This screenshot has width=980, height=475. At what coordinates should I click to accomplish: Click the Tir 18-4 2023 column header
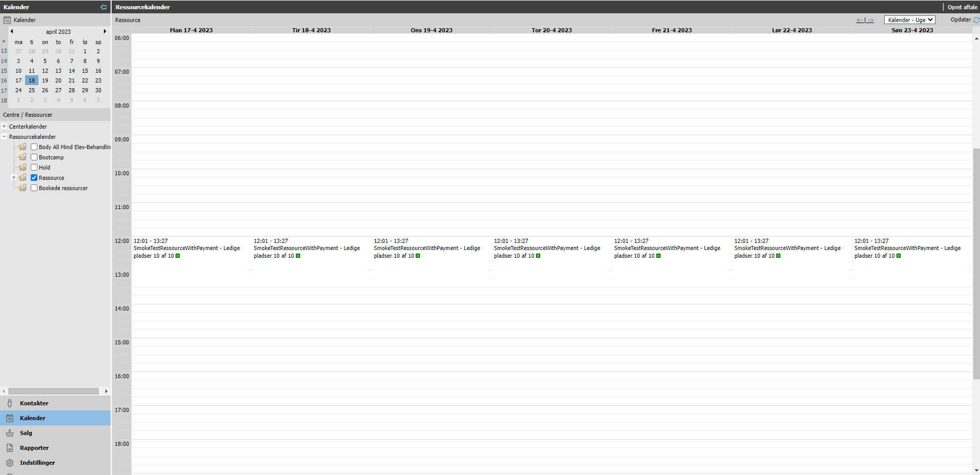pyautogui.click(x=311, y=30)
